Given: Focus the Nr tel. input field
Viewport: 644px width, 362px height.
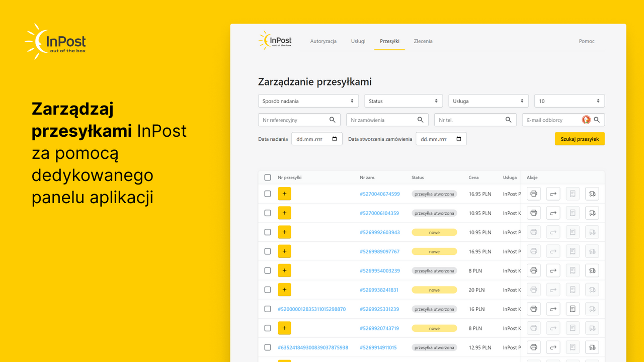Looking at the screenshot, I should 475,120.
